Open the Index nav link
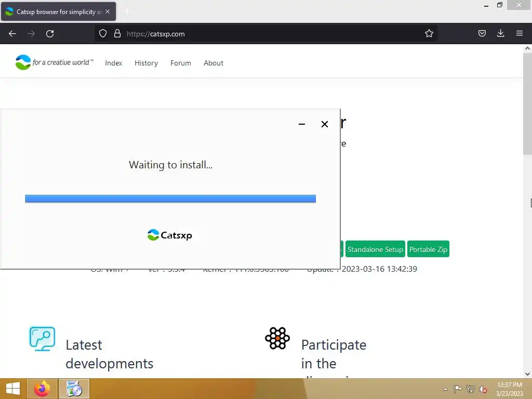This screenshot has width=532, height=399. pyautogui.click(x=114, y=63)
